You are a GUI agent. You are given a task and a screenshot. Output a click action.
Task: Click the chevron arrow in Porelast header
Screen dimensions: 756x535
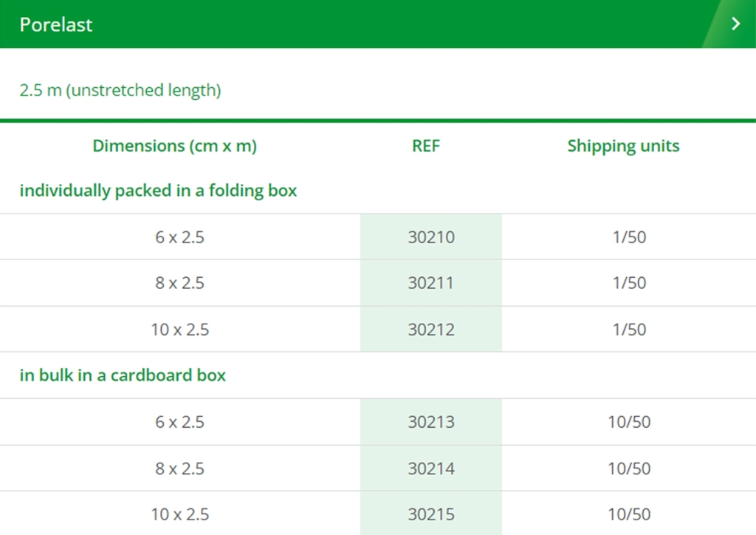[735, 24]
